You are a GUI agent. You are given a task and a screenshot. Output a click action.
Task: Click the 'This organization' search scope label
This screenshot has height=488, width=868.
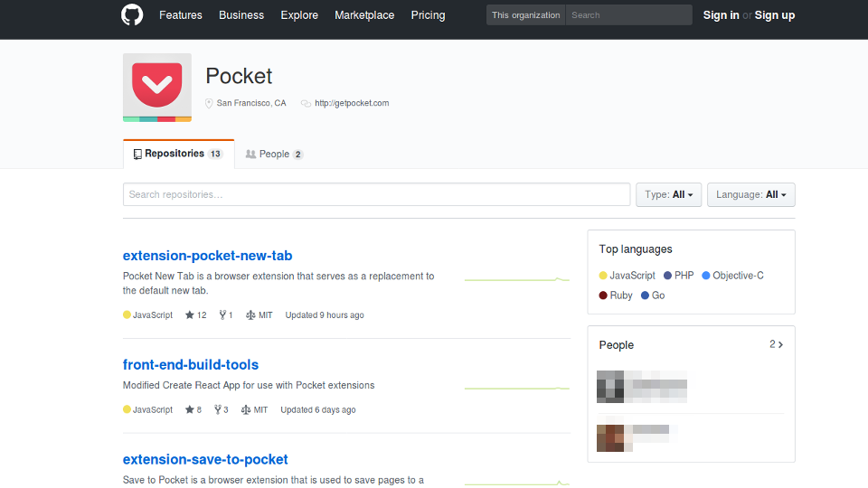click(526, 15)
